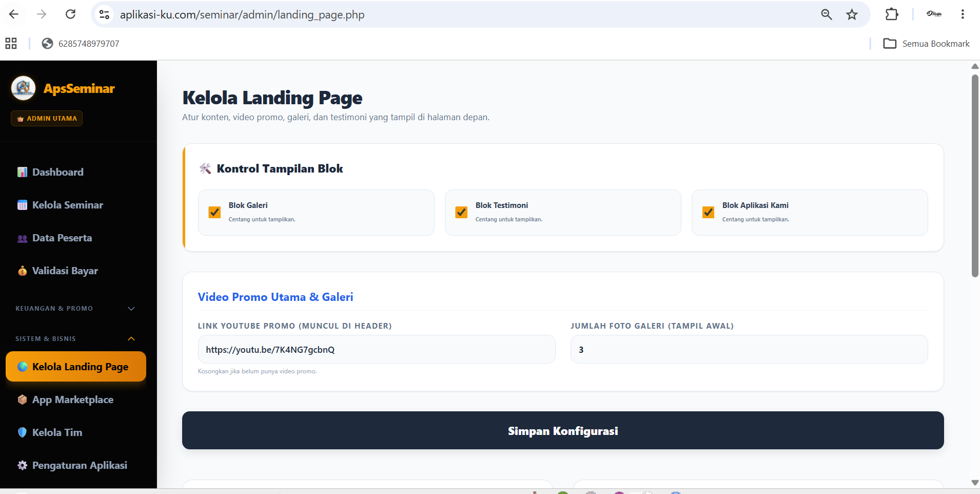Open Chrome three-dot menu
Image resolution: width=980 pixels, height=494 pixels.
[963, 14]
